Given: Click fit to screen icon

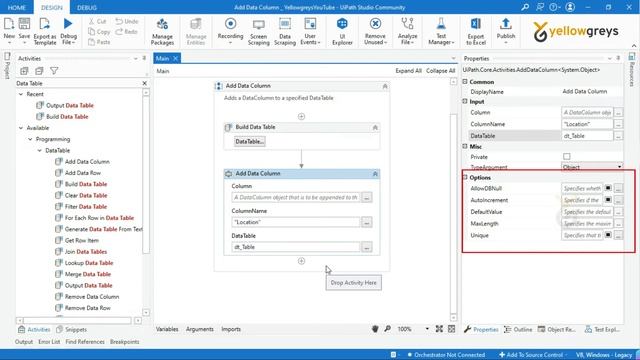Looking at the screenshot, I should [439, 329].
